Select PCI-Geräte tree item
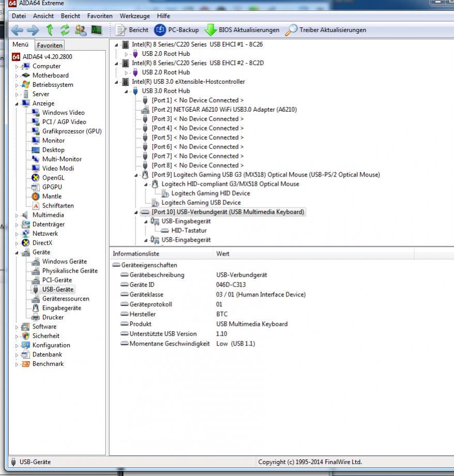The image size is (454, 476). click(57, 280)
